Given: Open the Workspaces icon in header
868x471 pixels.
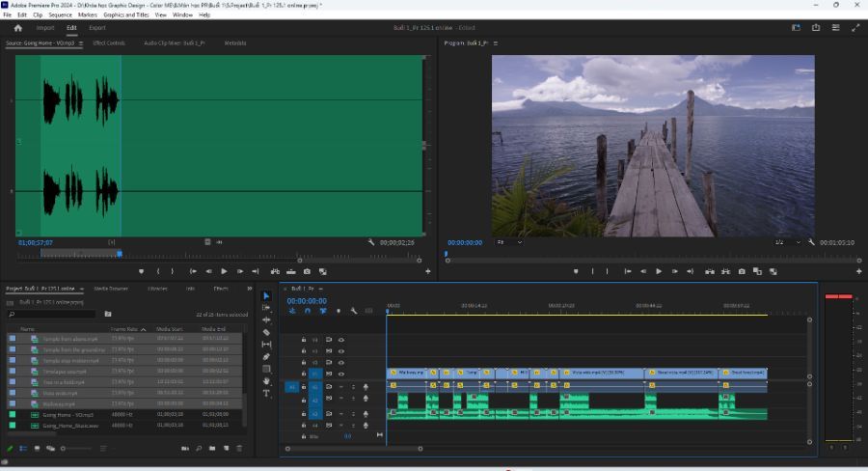Looking at the screenshot, I should [x=796, y=28].
